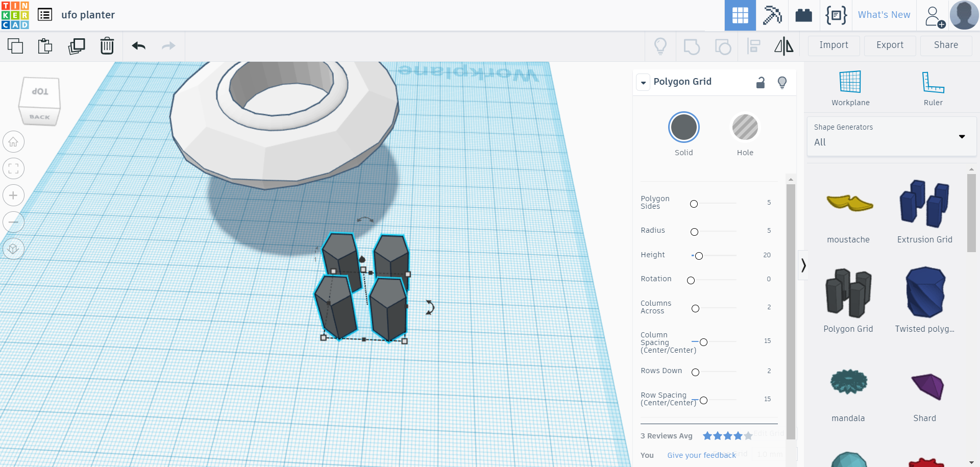This screenshot has height=467, width=980.
Task: Select the Workplane tool
Action: pos(850,88)
